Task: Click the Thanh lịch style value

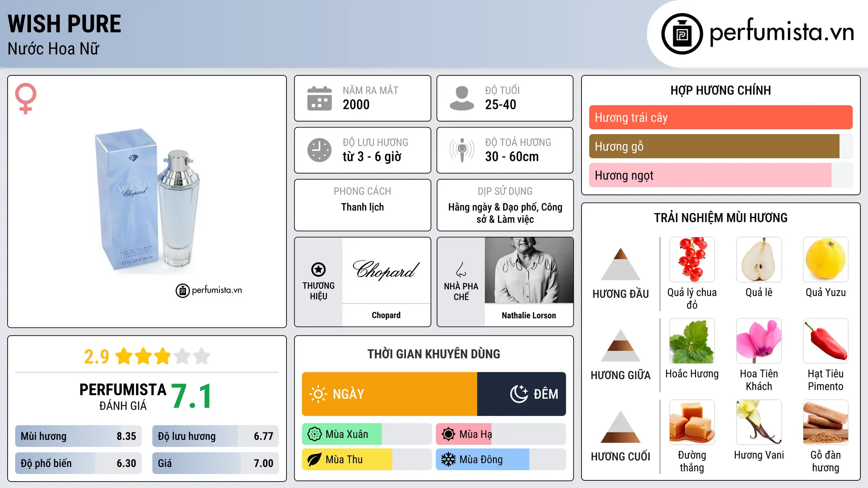Action: (362, 207)
